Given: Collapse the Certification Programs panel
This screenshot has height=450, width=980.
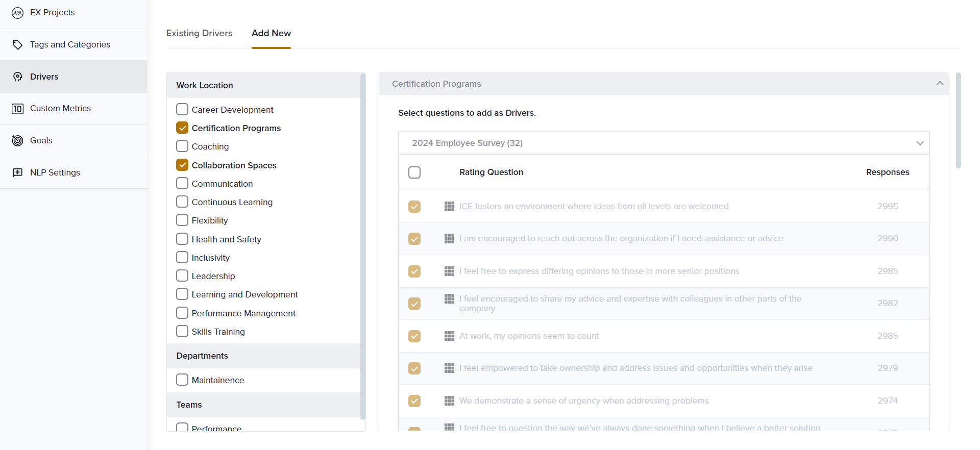Looking at the screenshot, I should click(x=940, y=84).
